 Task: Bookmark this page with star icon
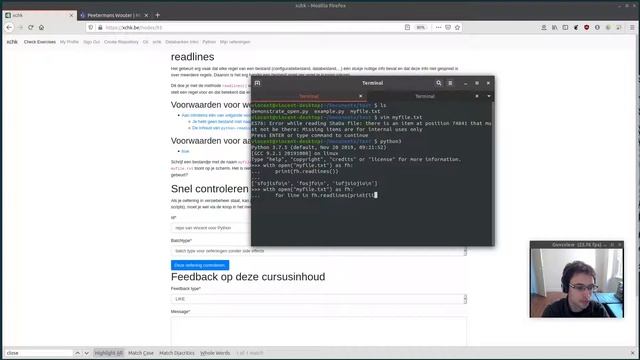click(457, 27)
